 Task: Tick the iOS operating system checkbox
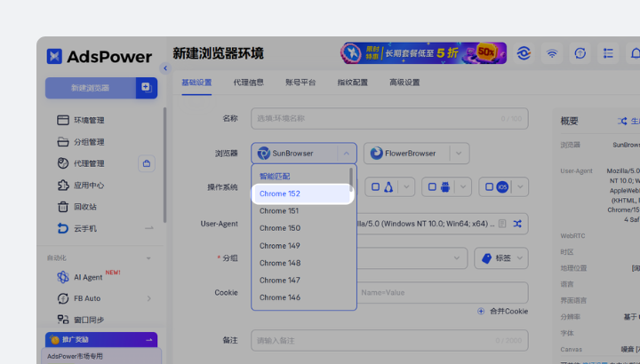(490, 186)
